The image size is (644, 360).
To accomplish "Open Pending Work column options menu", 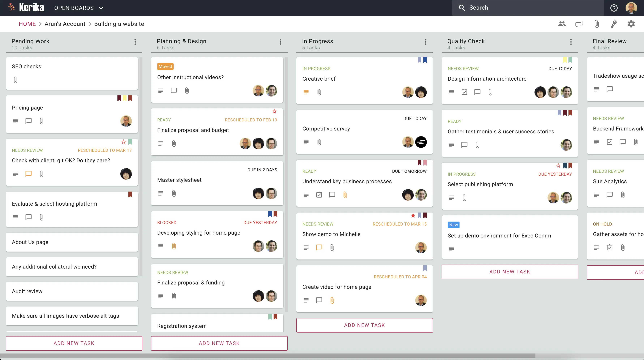I will coord(135,42).
